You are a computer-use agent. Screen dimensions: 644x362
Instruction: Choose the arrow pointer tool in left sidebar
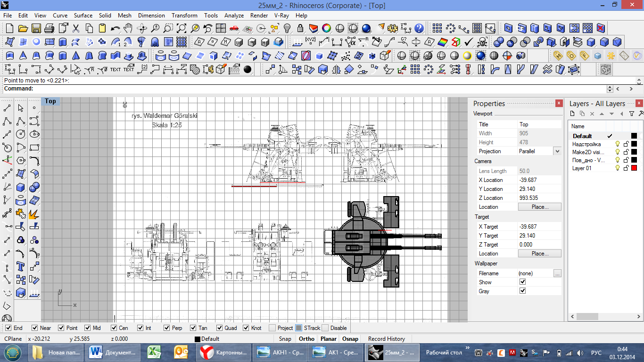(21, 108)
